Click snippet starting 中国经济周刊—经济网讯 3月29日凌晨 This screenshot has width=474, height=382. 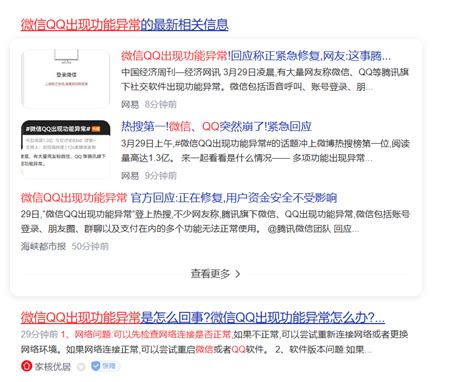[265, 79]
